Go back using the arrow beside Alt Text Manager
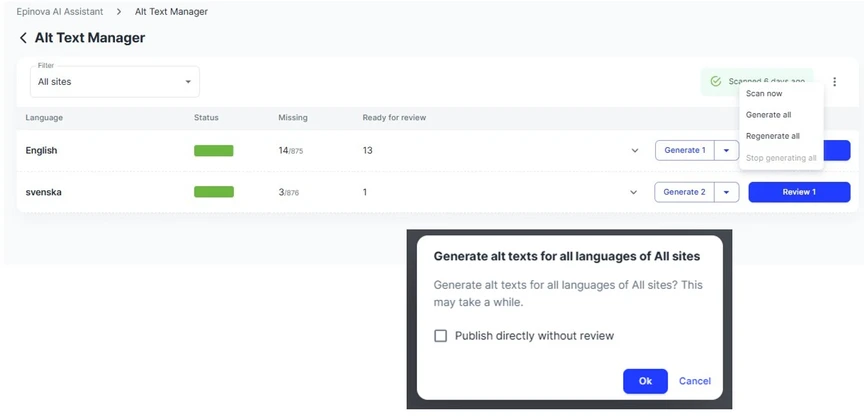This screenshot has height=417, width=864. pos(23,38)
